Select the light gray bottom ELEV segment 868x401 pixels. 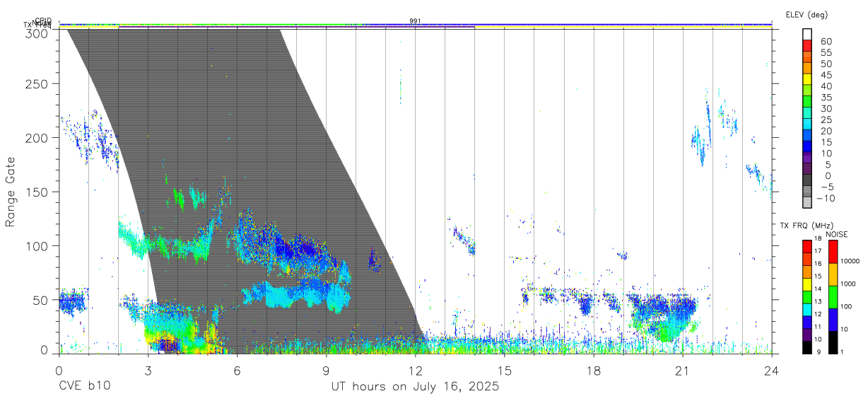pyautogui.click(x=807, y=204)
